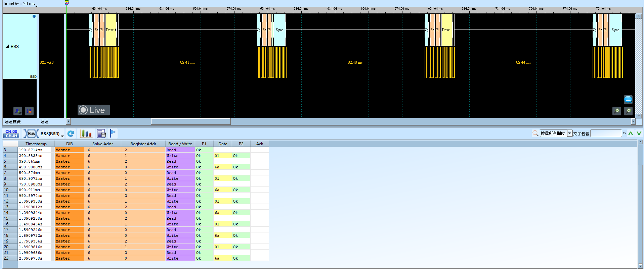The width and height of the screenshot is (644, 269).
Task: Sort by the Register Addr column header
Action: click(143, 144)
